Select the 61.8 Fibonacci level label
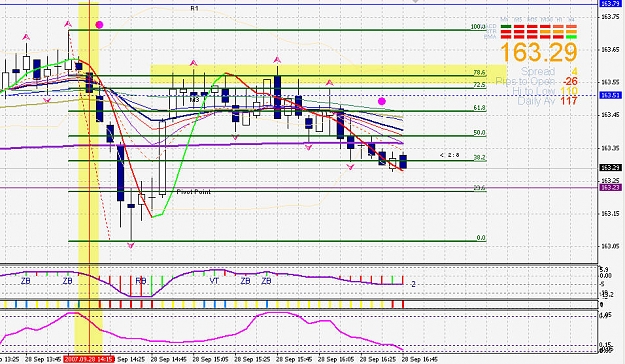The width and height of the screenshot is (625, 364). point(479,108)
